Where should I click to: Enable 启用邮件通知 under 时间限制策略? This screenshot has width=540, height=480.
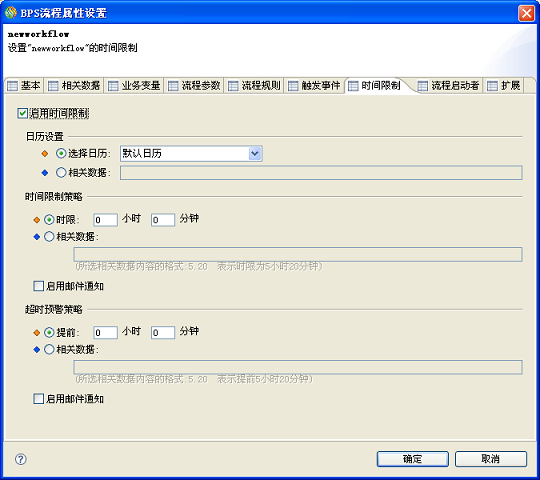click(x=39, y=286)
